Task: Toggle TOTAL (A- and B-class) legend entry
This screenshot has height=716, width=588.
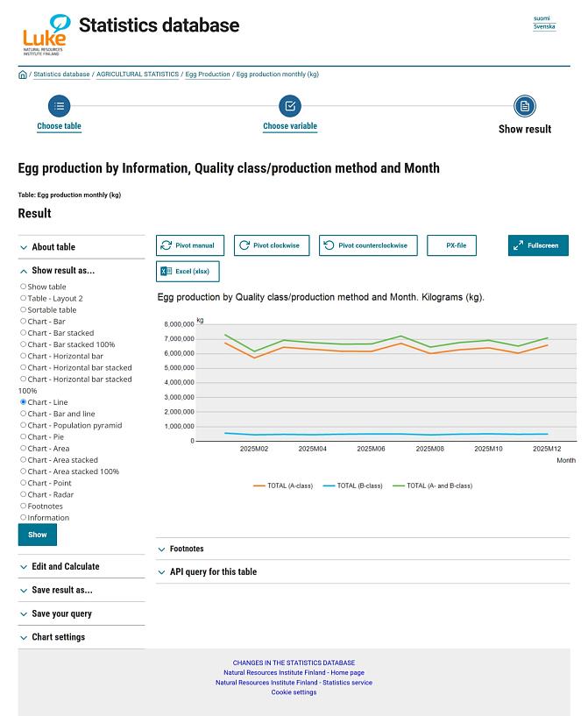Action: [433, 486]
